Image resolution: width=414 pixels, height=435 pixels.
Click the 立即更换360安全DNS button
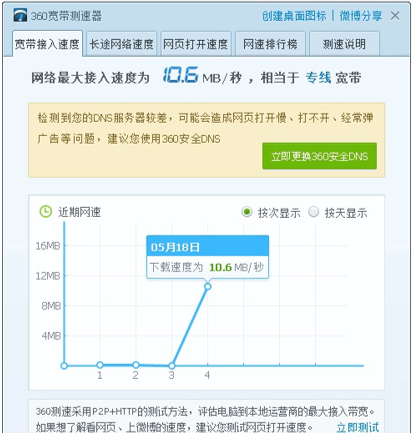click(x=319, y=156)
